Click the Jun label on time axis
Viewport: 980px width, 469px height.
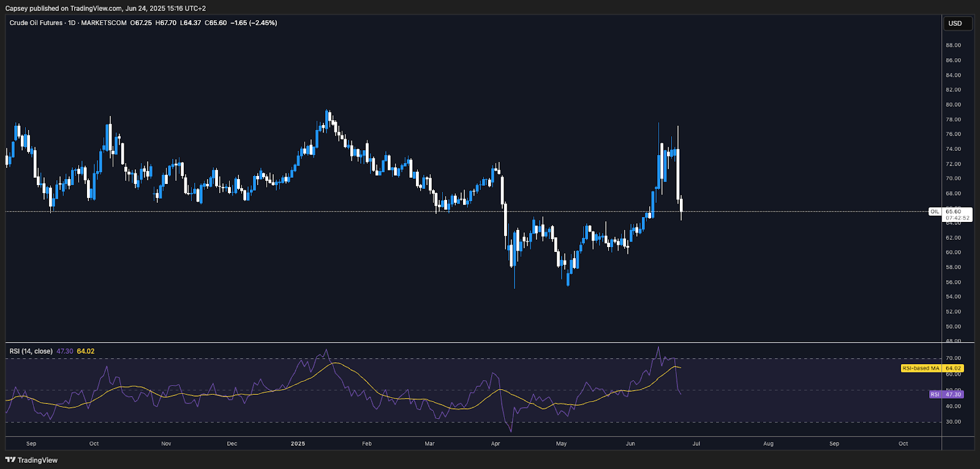click(630, 443)
